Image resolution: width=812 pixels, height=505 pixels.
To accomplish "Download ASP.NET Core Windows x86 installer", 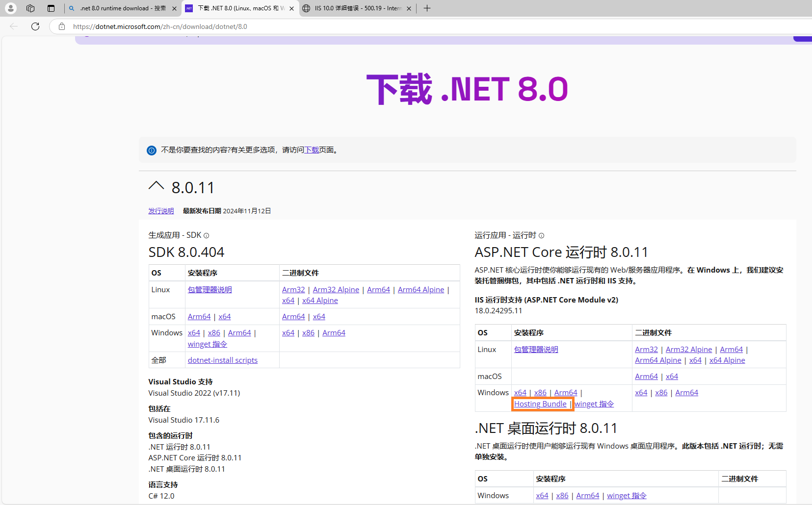I will (x=540, y=393).
